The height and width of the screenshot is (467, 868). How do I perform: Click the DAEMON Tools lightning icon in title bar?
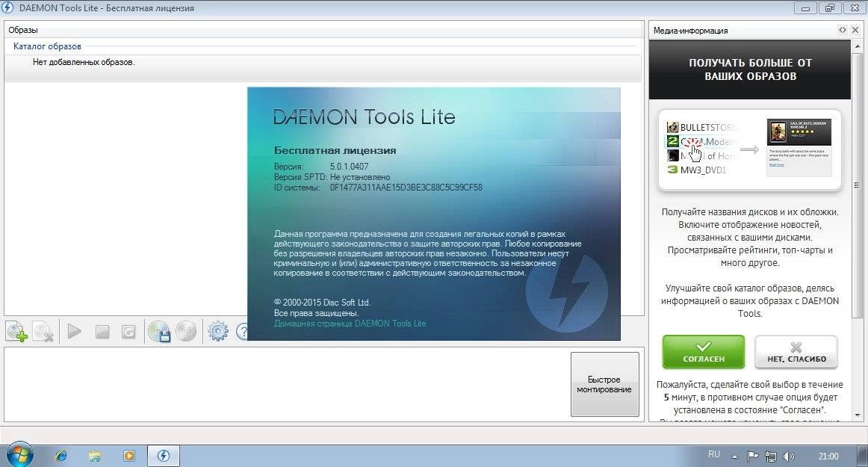pyautogui.click(x=7, y=7)
